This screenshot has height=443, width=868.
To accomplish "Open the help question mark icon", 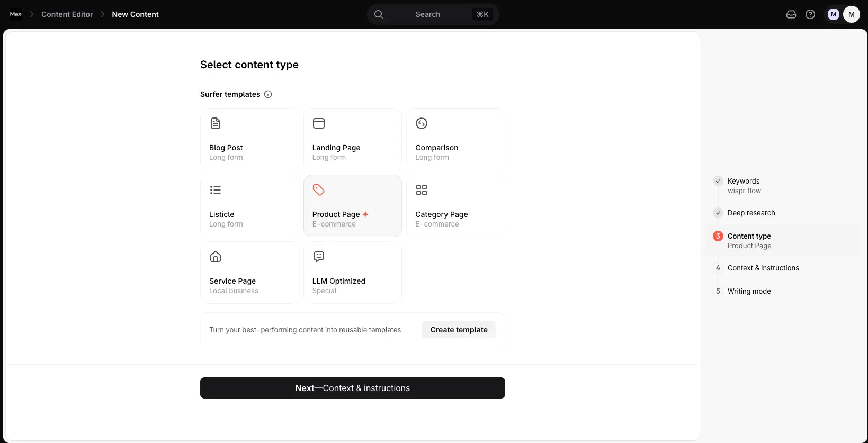I will tap(810, 14).
